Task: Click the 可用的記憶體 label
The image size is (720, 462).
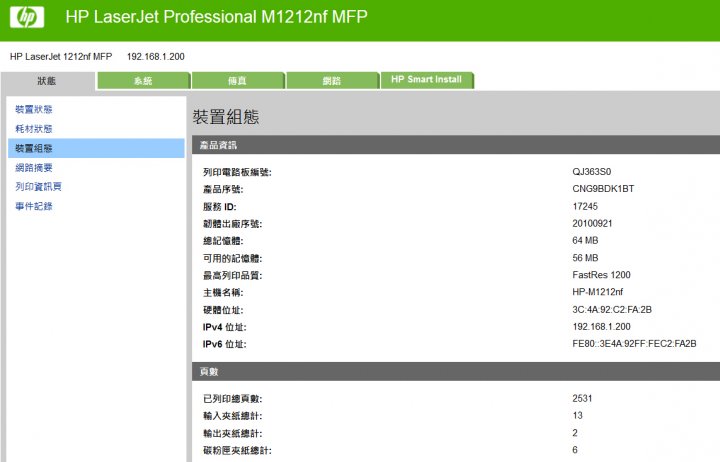Action: 232,259
